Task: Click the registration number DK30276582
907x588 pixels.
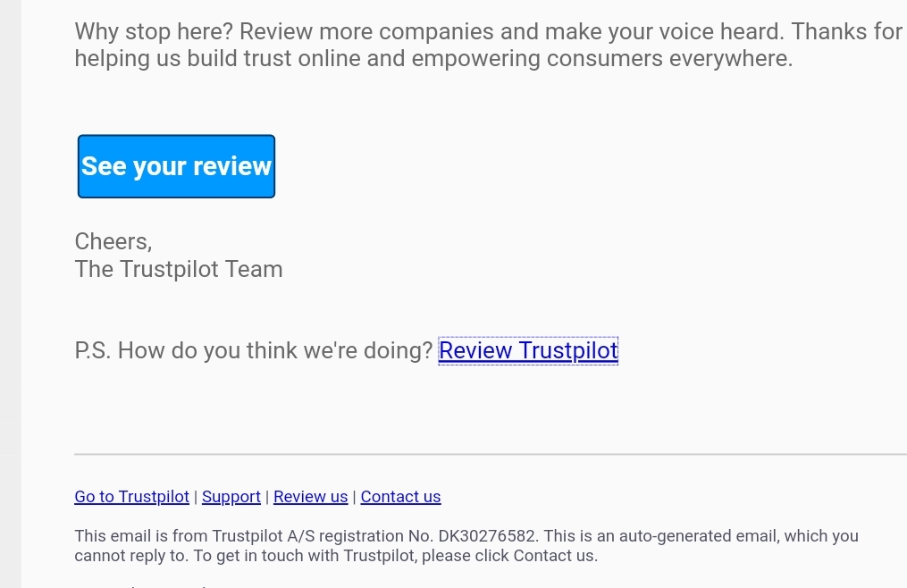Action: pyautogui.click(x=487, y=536)
